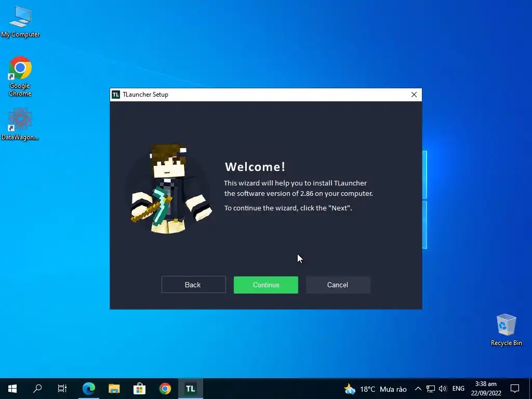The width and height of the screenshot is (532, 399).
Task: Click the TL logo in title bar
Action: [116, 95]
